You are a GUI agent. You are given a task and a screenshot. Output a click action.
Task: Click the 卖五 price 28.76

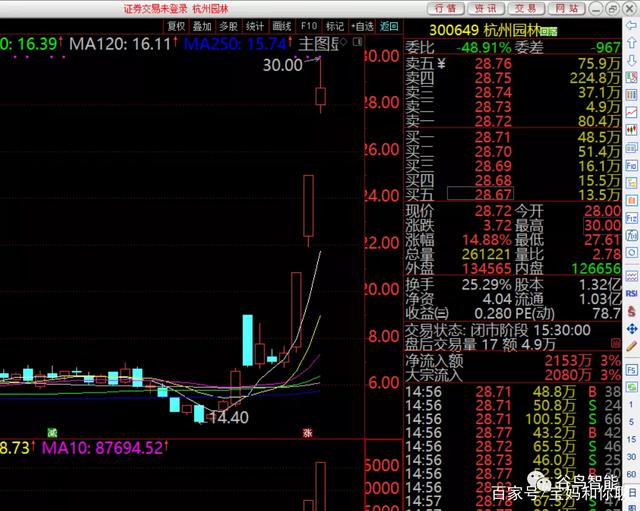pos(493,64)
